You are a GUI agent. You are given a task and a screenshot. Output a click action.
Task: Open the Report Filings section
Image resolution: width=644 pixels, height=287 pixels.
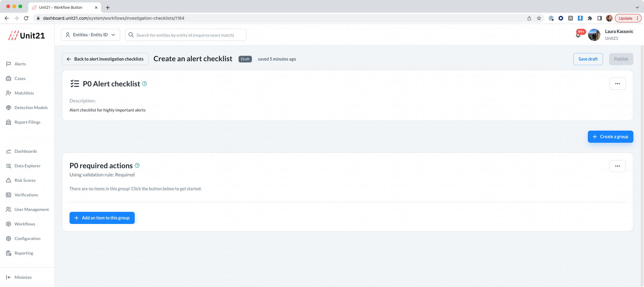click(x=28, y=122)
